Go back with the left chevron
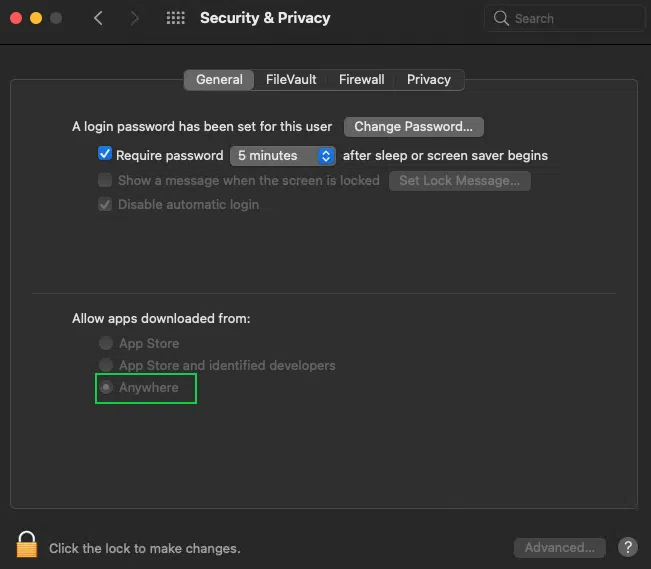The width and height of the screenshot is (651, 569). point(98,18)
